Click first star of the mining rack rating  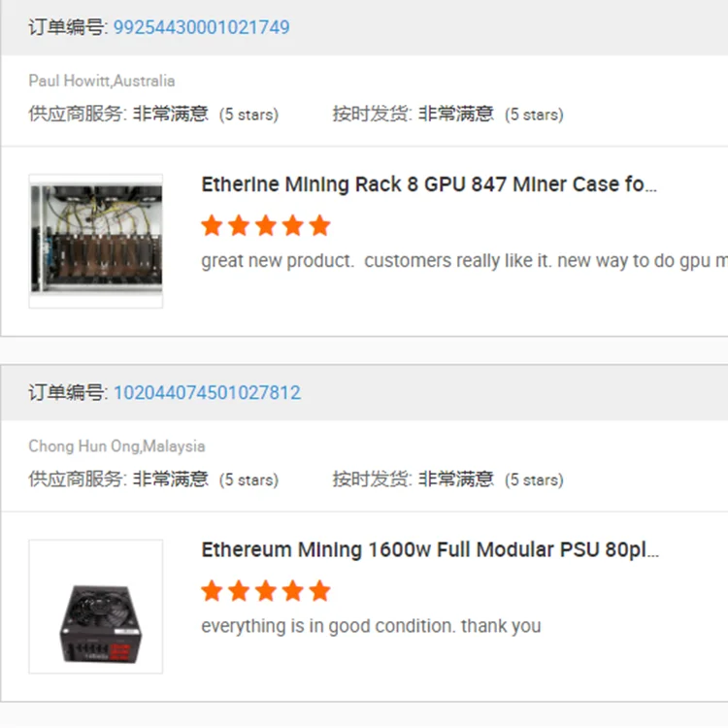click(x=212, y=225)
